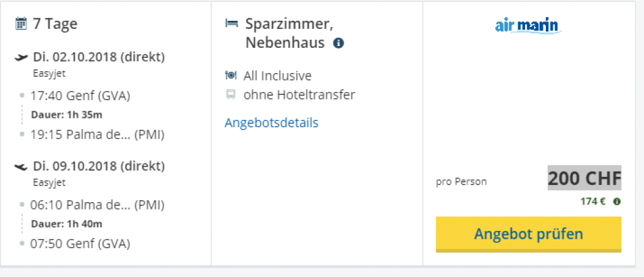Viewport: 644px width, 277px height.
Task: Click the bus icon for Hoteltransfer
Action: (231, 95)
